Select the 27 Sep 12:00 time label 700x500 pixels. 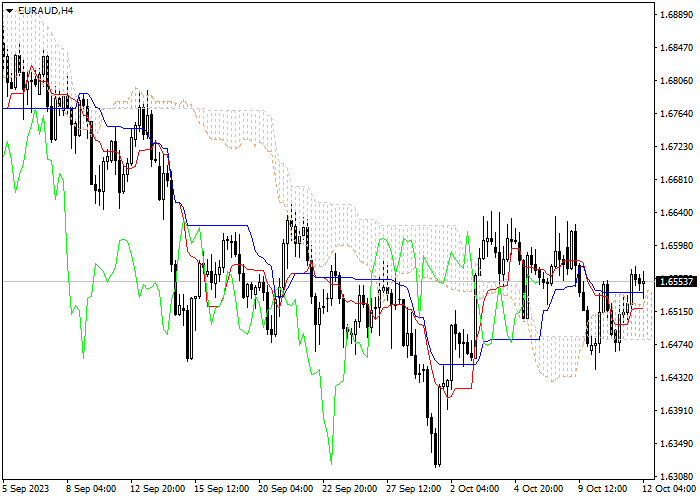415,489
